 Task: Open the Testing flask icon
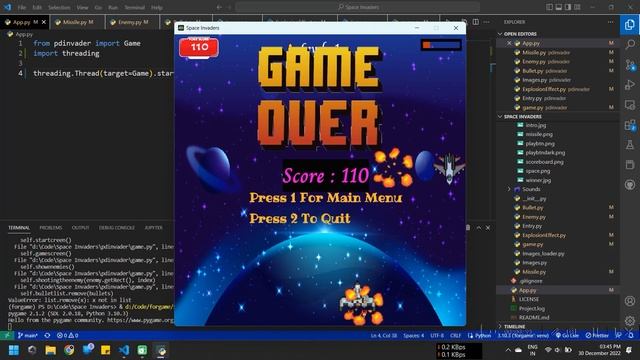point(630,144)
